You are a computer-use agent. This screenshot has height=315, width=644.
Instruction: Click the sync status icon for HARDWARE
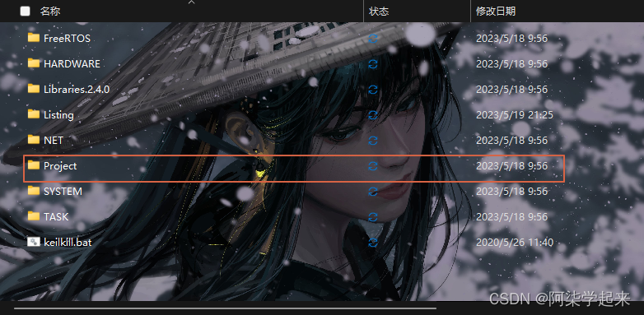[x=373, y=64]
